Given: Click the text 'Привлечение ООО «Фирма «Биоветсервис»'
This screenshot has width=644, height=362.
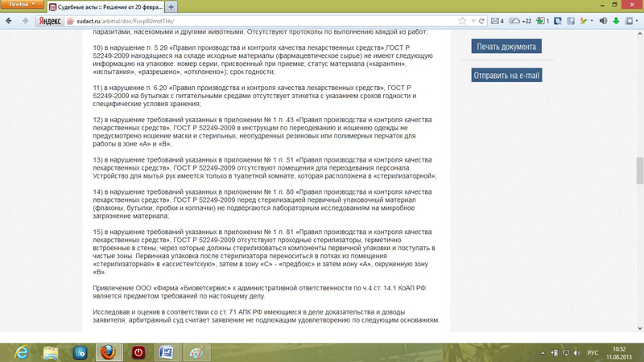Looking at the screenshot, I should click(x=163, y=288).
